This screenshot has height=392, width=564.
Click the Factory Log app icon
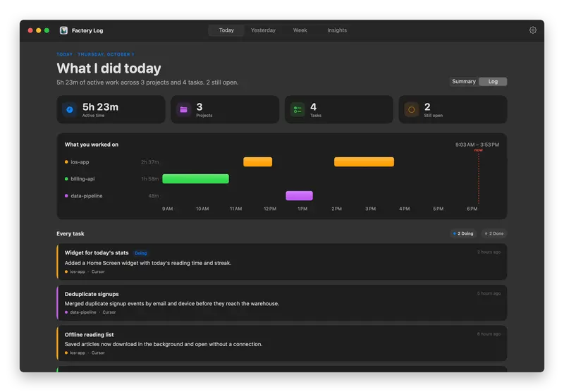[63, 30]
